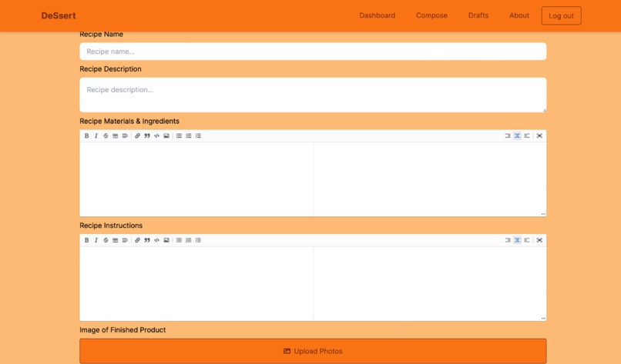Click the Instructions editor preview pane
The height and width of the screenshot is (364, 621).
(x=430, y=283)
